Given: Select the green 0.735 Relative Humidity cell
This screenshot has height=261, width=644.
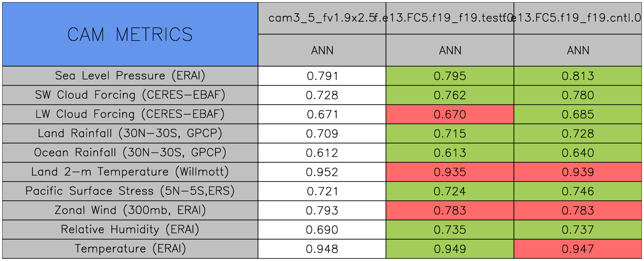Looking at the screenshot, I should [x=450, y=230].
